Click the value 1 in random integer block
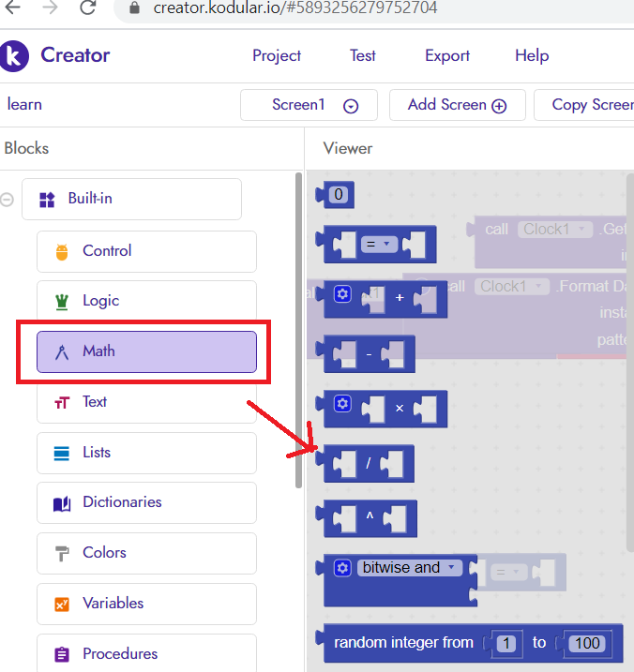 (506, 643)
